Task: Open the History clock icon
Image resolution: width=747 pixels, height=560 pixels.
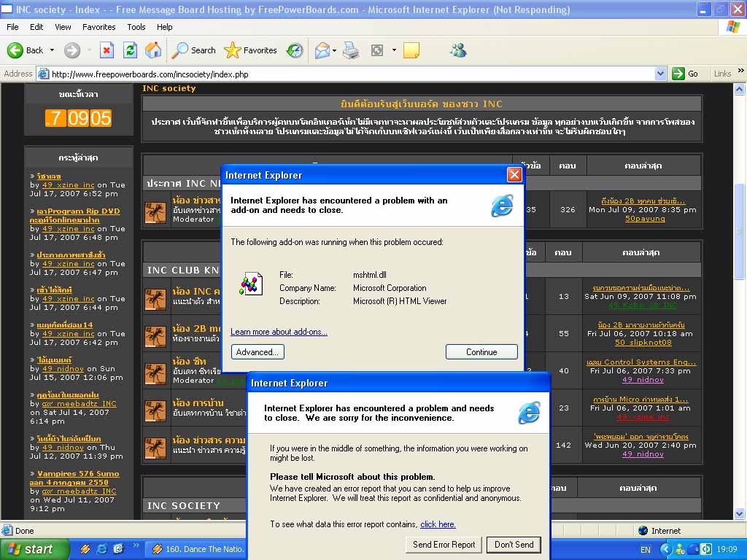Action: (295, 50)
